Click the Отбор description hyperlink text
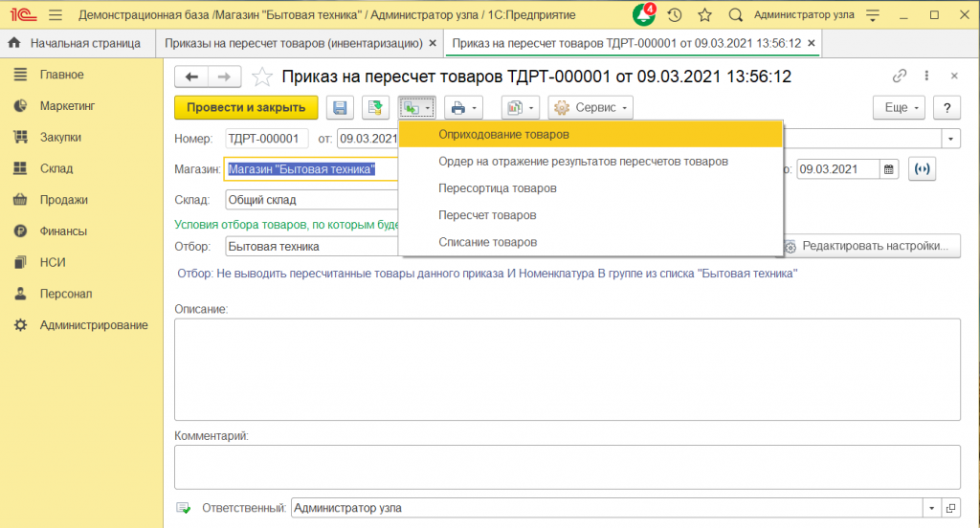Viewport: 980px width, 528px height. point(487,273)
